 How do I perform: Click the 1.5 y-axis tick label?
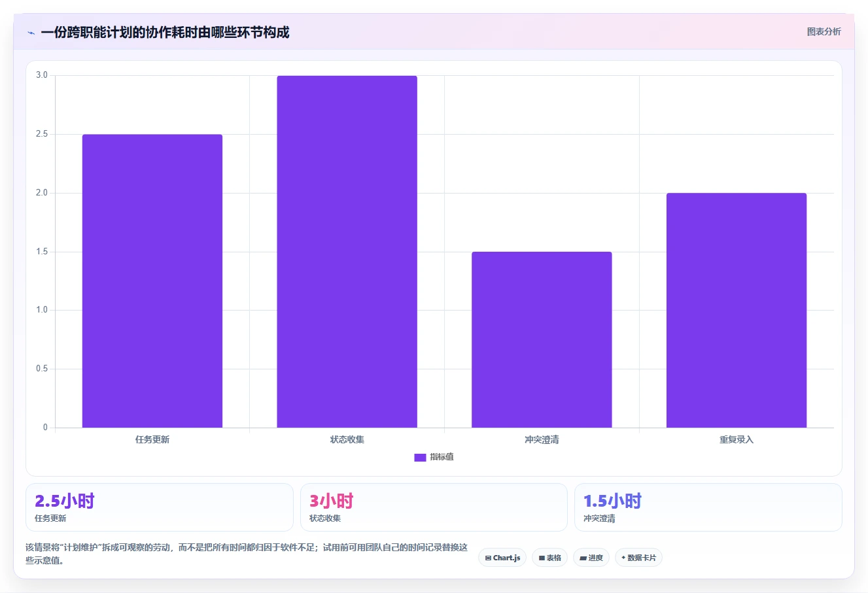42,252
